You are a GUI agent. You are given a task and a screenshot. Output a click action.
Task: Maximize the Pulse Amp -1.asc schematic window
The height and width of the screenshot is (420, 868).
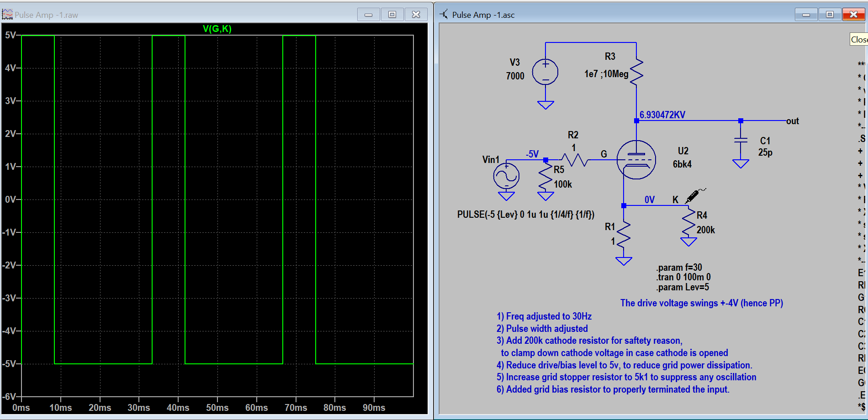(830, 15)
